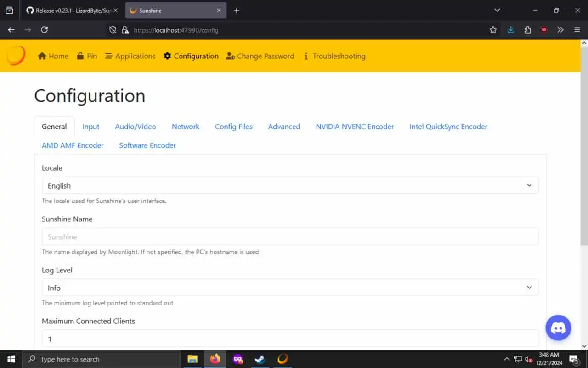Screen dimensions: 588x368
Task: Close the GitHub Release tab
Action: tap(116, 11)
